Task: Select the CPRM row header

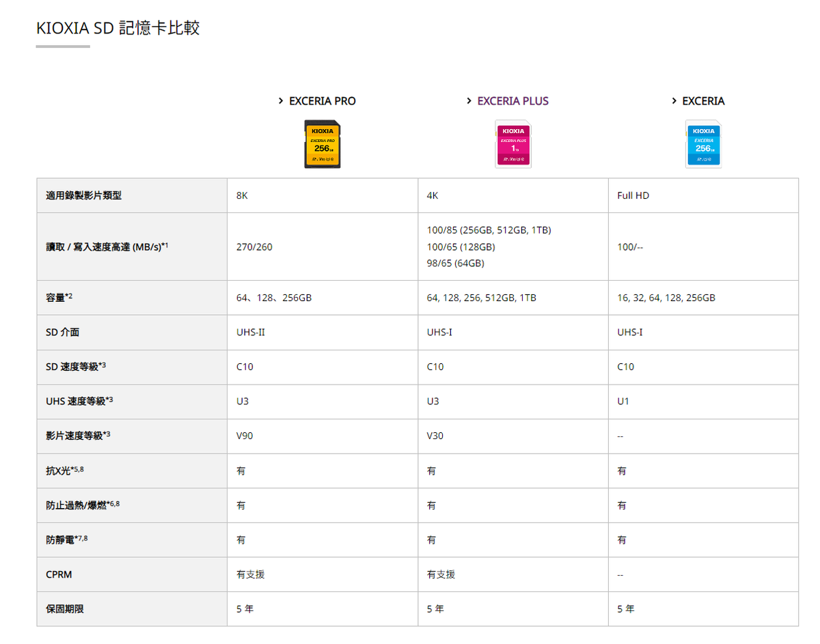Action: coord(59,574)
